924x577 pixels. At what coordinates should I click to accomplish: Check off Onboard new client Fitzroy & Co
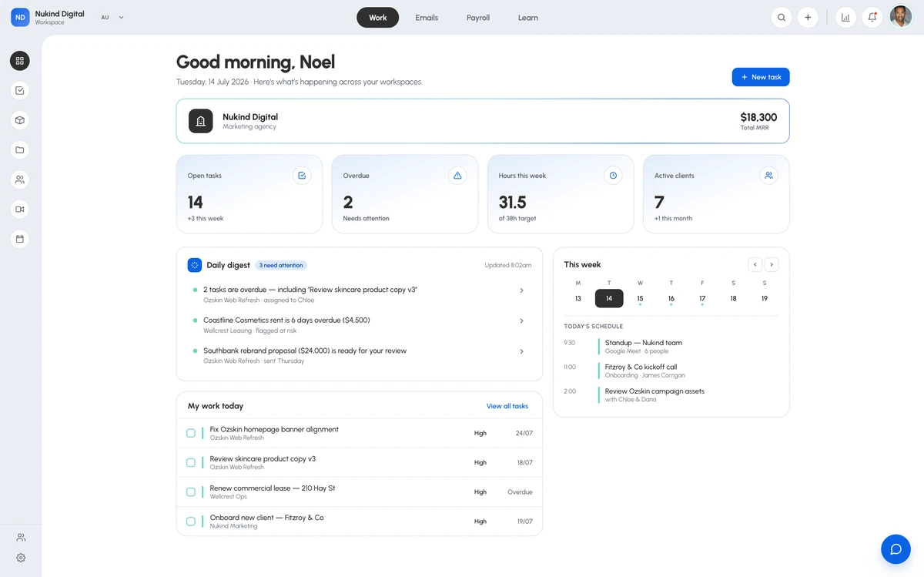coord(191,522)
